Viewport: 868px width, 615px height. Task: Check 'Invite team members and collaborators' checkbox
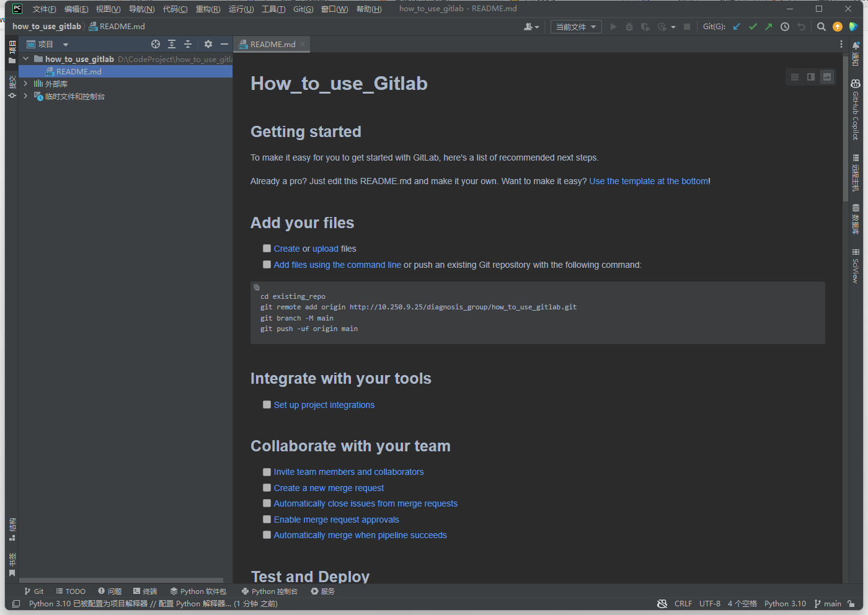[x=267, y=472]
